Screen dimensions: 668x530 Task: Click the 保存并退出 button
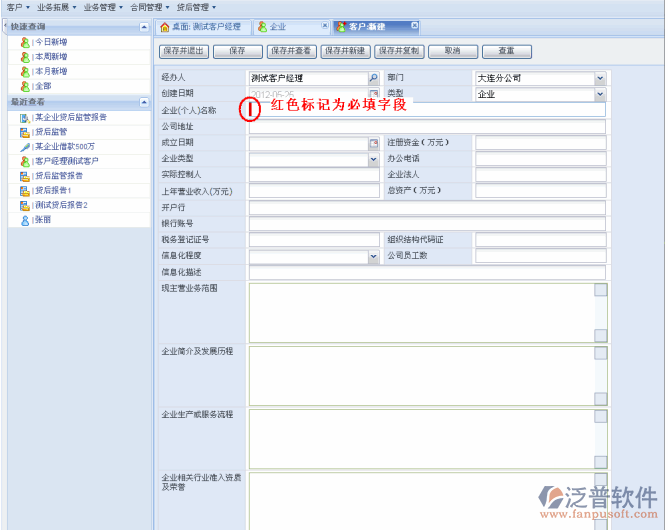tap(184, 51)
